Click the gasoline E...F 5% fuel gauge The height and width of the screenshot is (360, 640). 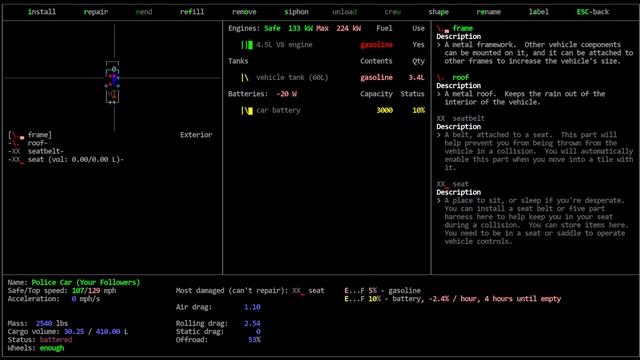(x=382, y=291)
